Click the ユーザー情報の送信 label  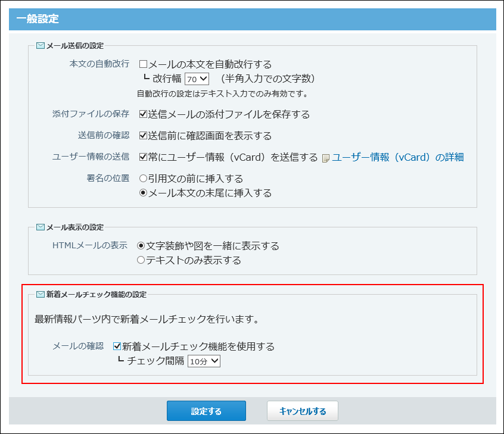point(91,157)
